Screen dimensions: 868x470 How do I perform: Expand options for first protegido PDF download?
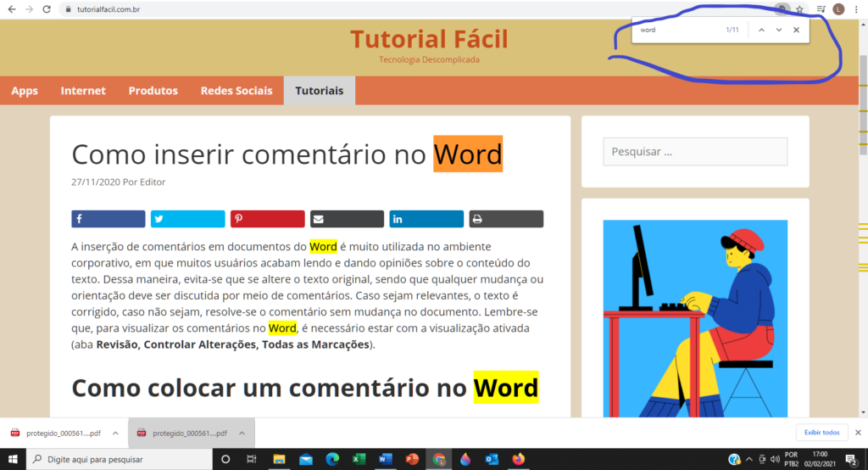(115, 433)
